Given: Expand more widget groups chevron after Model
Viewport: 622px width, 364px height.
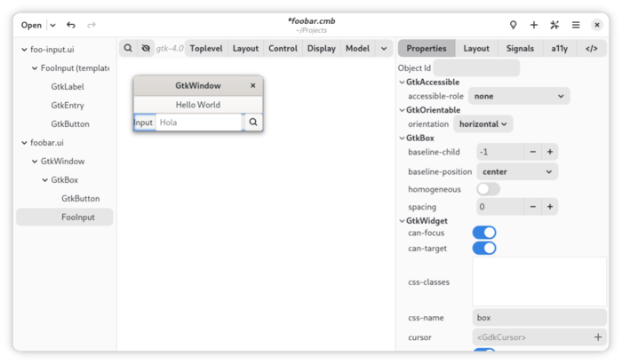Looking at the screenshot, I should pyautogui.click(x=384, y=48).
